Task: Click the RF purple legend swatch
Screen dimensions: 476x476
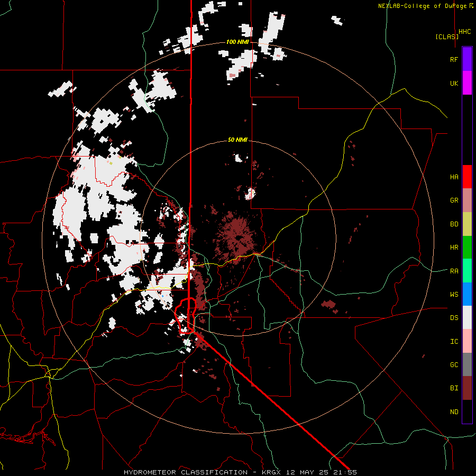Action: [x=467, y=59]
